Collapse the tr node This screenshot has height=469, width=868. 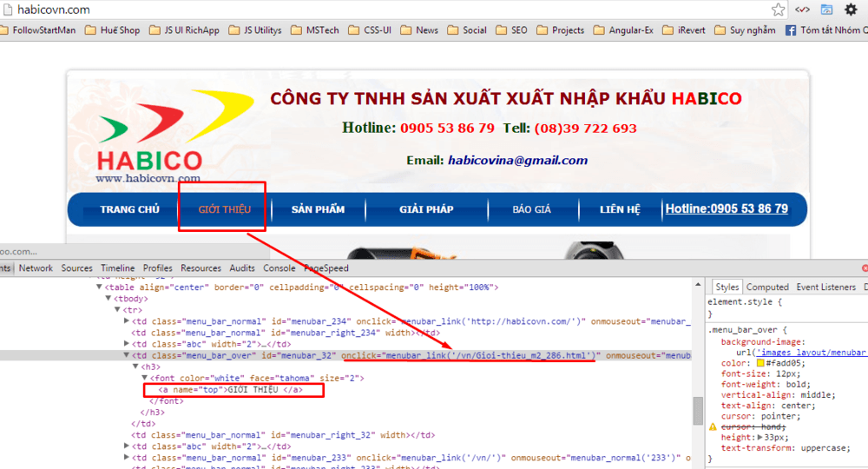click(x=117, y=309)
